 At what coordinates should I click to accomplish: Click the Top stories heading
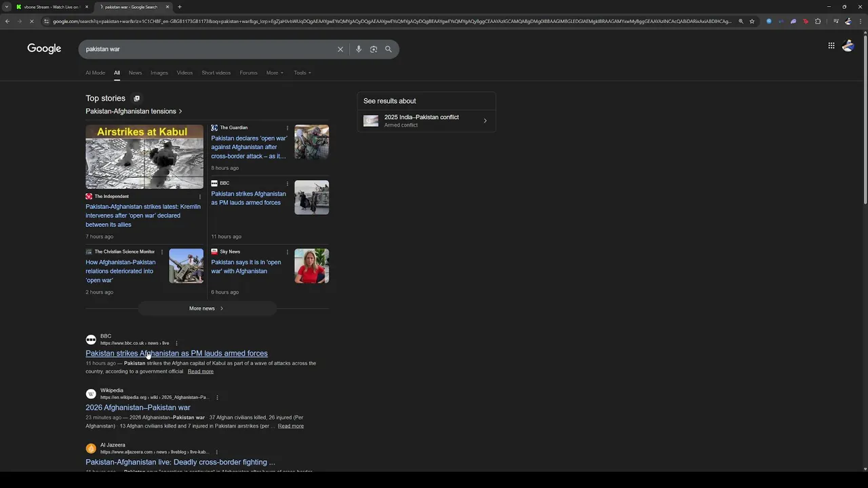105,98
